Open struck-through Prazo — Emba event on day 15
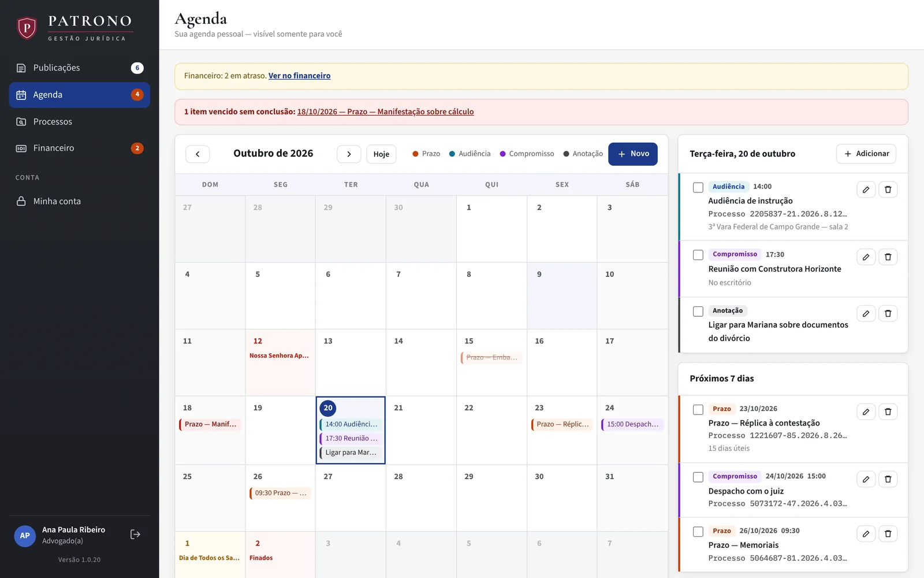This screenshot has width=924, height=578. (x=491, y=358)
